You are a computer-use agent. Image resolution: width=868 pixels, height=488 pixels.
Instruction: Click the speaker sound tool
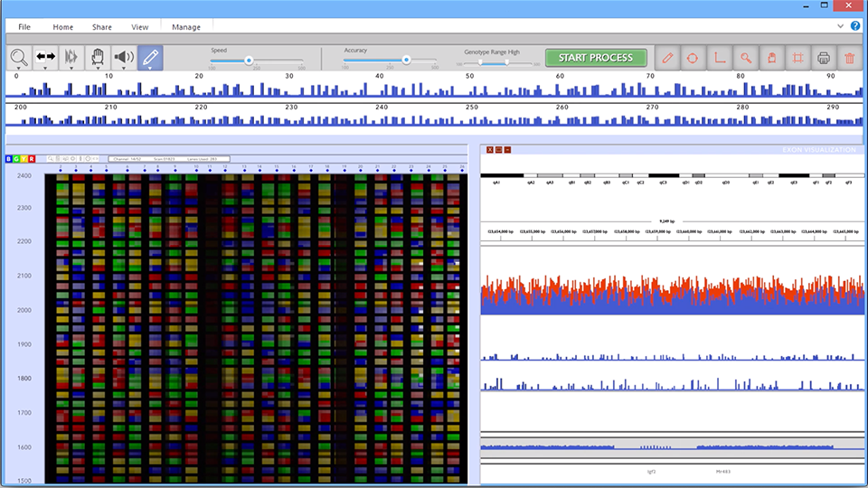[124, 56]
